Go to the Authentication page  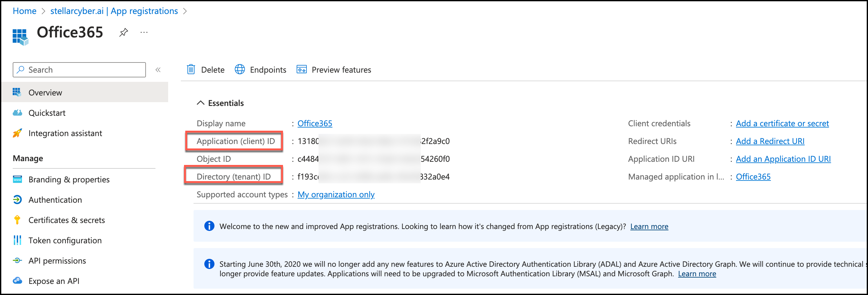click(55, 200)
